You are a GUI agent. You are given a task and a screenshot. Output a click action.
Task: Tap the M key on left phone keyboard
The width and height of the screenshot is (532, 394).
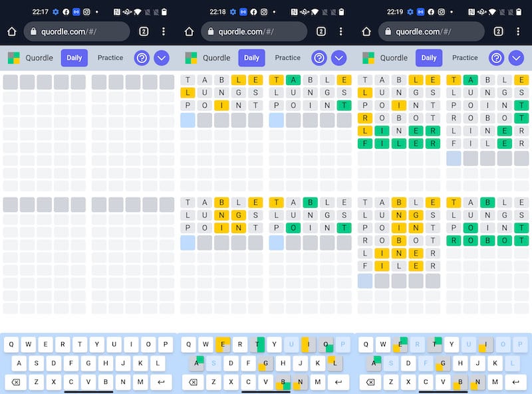coord(140,382)
